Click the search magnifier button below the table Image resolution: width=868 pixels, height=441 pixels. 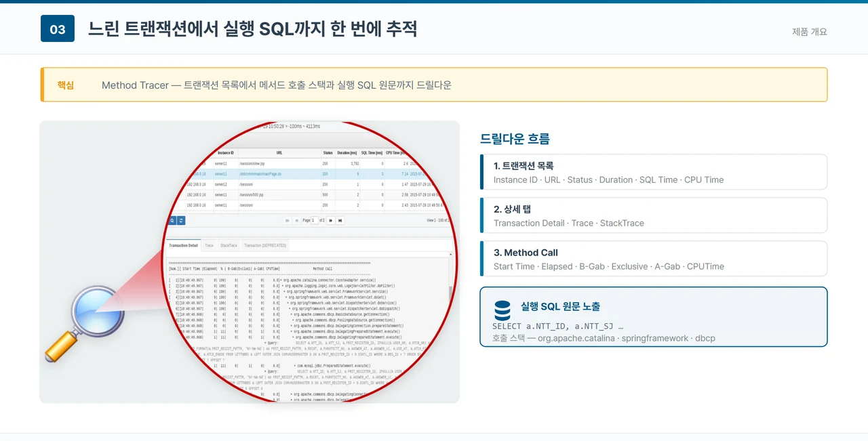pyautogui.click(x=172, y=220)
